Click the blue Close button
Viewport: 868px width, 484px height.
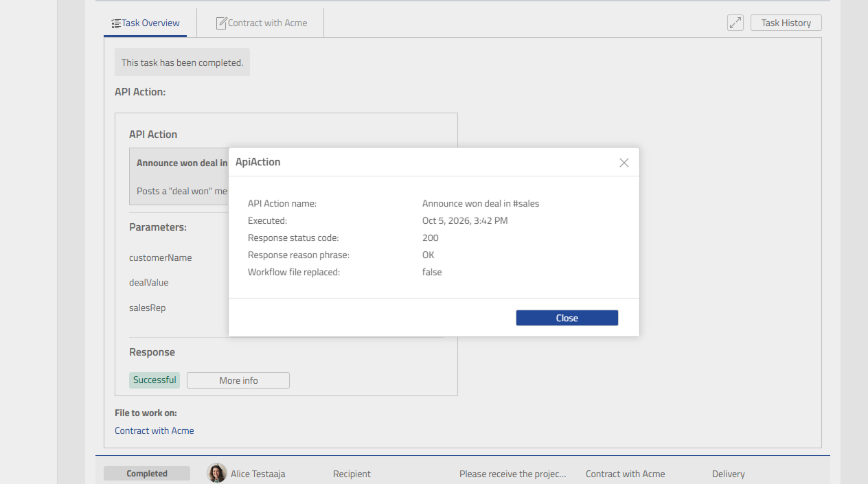coord(567,318)
